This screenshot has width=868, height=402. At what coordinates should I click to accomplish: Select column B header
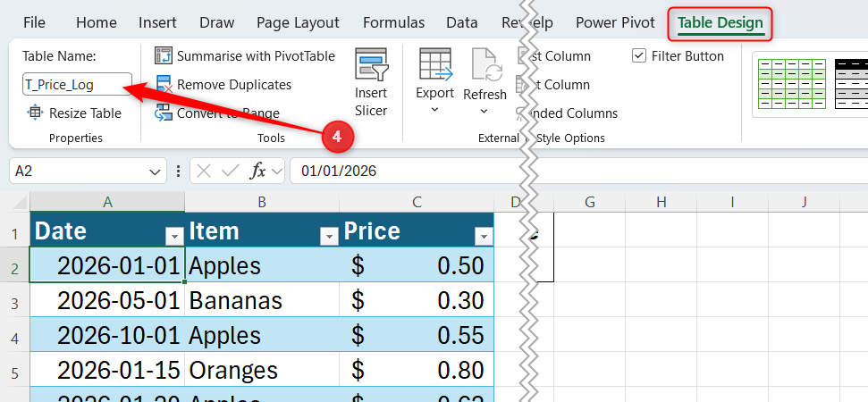click(262, 203)
